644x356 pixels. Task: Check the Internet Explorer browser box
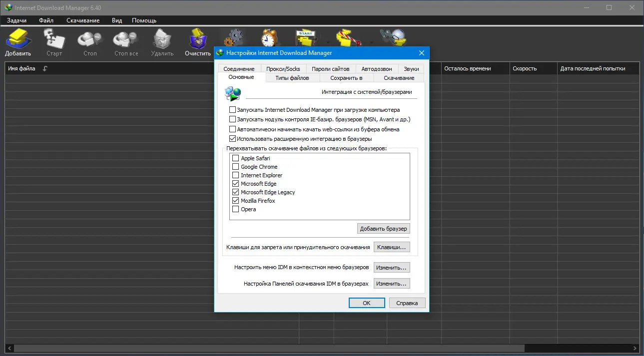[236, 175]
